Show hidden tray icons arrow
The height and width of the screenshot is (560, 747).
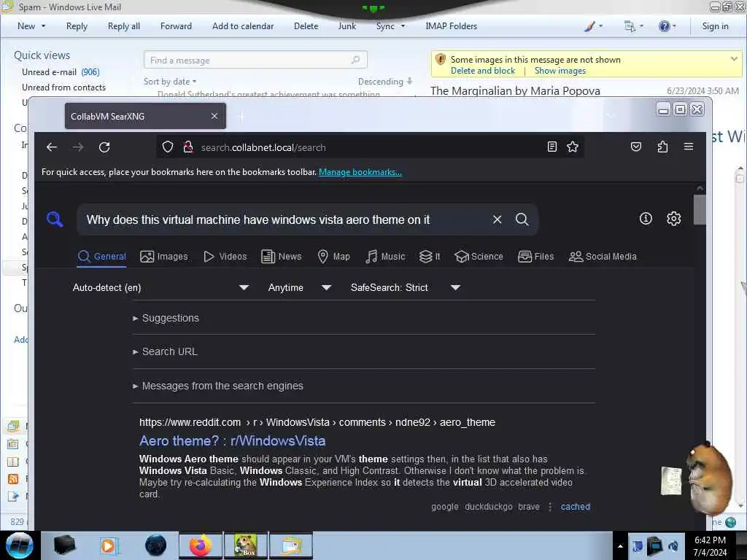(620, 546)
